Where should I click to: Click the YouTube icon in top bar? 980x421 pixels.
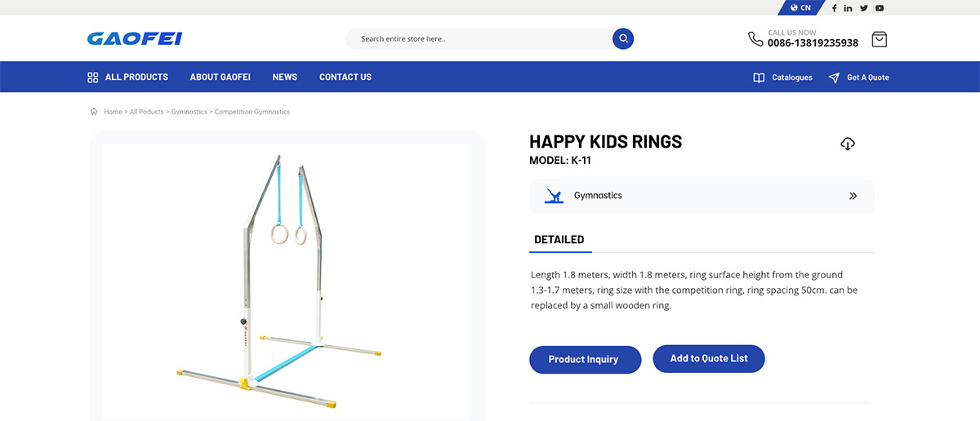click(880, 8)
